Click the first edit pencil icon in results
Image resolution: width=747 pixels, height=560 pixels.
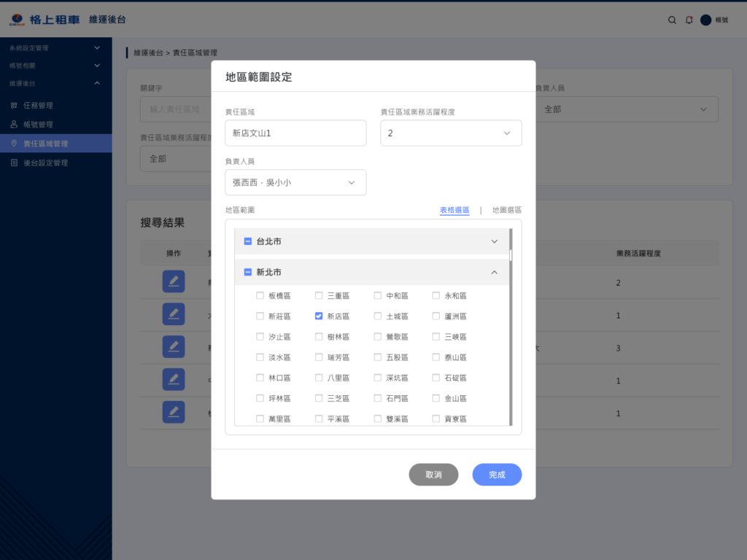(173, 281)
